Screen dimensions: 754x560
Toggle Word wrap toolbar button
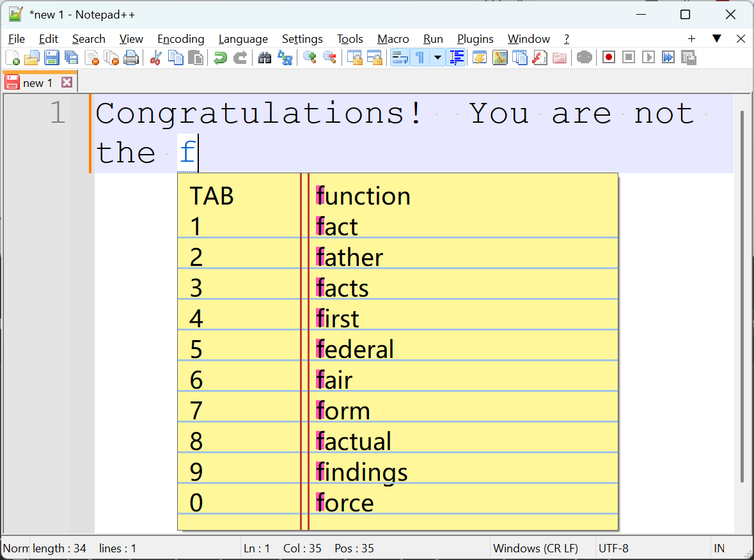pyautogui.click(x=400, y=58)
